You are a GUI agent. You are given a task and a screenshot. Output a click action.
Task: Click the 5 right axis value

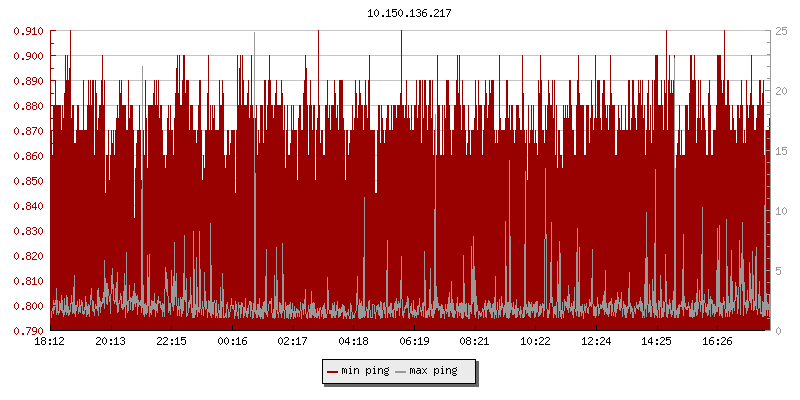tap(778, 271)
